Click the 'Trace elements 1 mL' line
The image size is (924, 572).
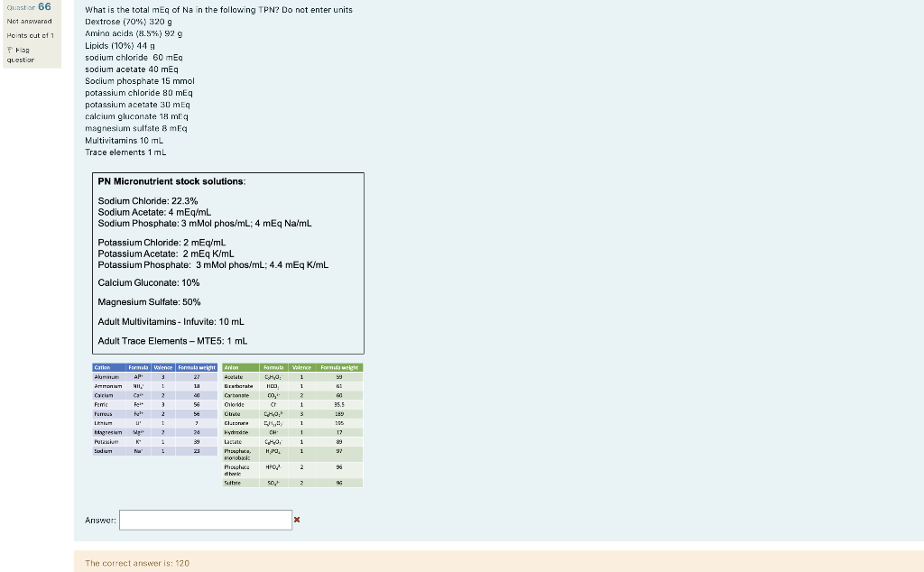(x=125, y=152)
